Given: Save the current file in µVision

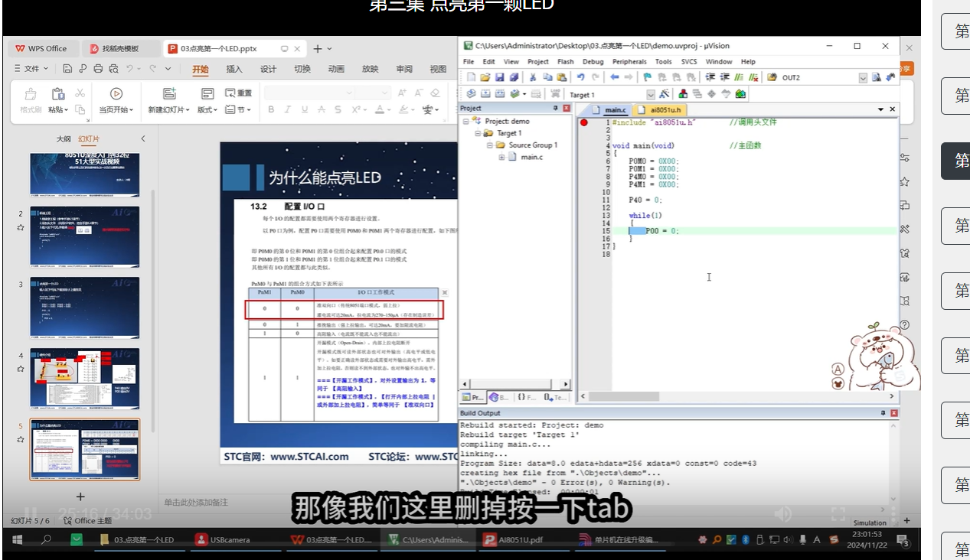Looking at the screenshot, I should pyautogui.click(x=499, y=77).
